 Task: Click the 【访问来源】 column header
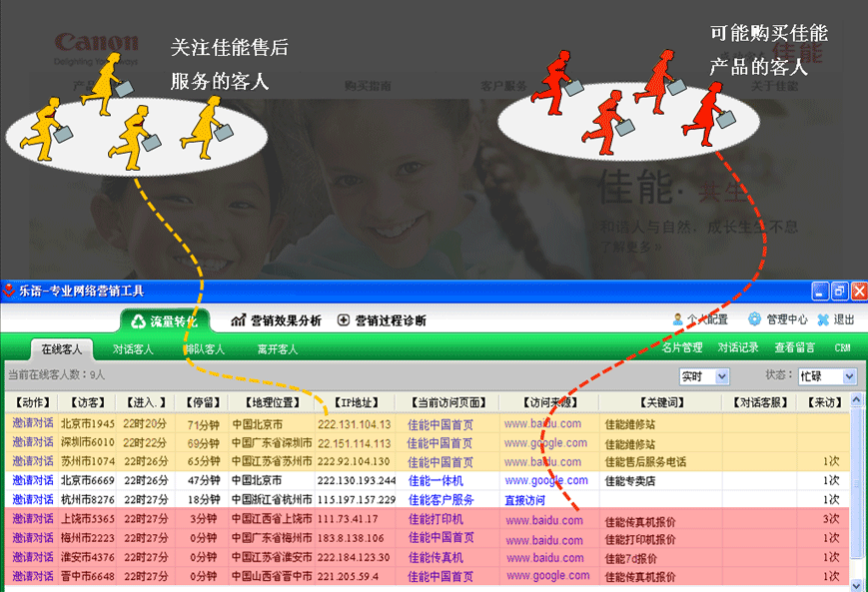(x=549, y=402)
